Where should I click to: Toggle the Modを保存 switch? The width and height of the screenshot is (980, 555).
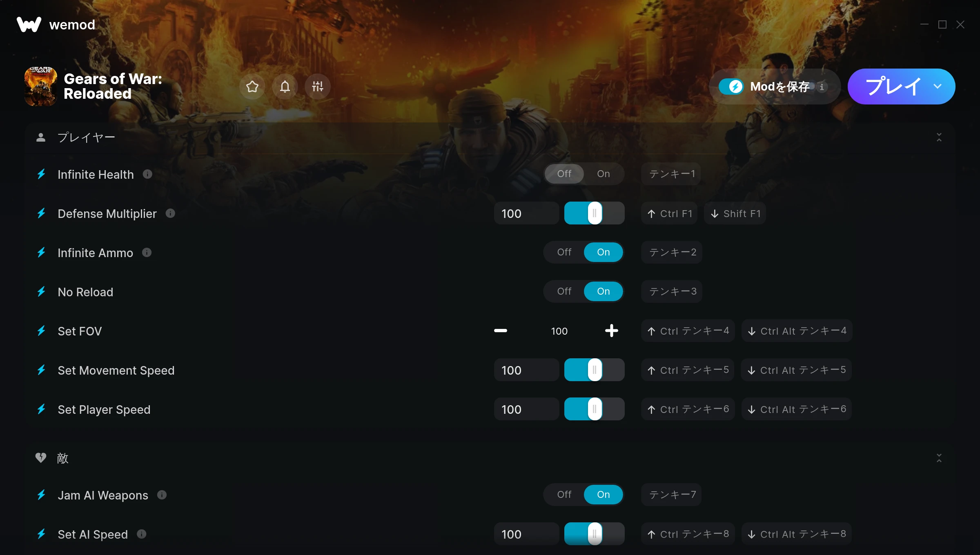[731, 87]
